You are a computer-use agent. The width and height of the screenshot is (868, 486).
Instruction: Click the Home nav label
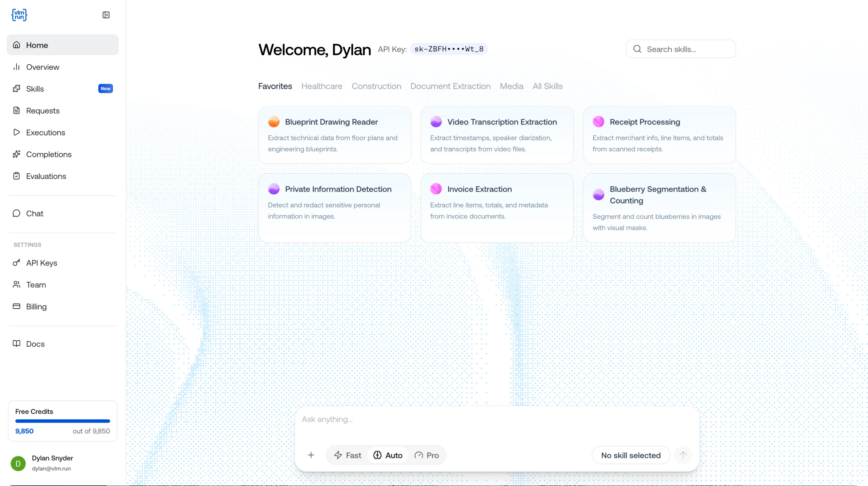click(x=37, y=45)
